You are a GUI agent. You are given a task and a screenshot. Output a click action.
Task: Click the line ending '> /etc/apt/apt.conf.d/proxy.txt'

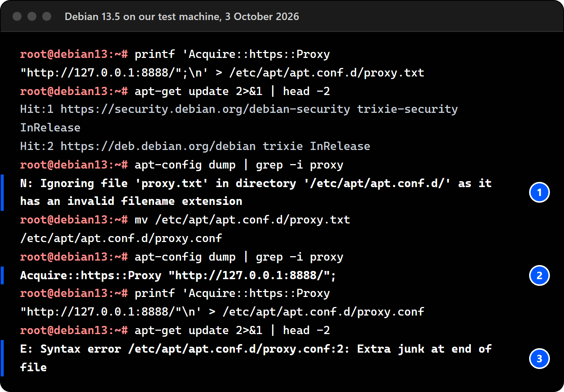[x=222, y=73]
